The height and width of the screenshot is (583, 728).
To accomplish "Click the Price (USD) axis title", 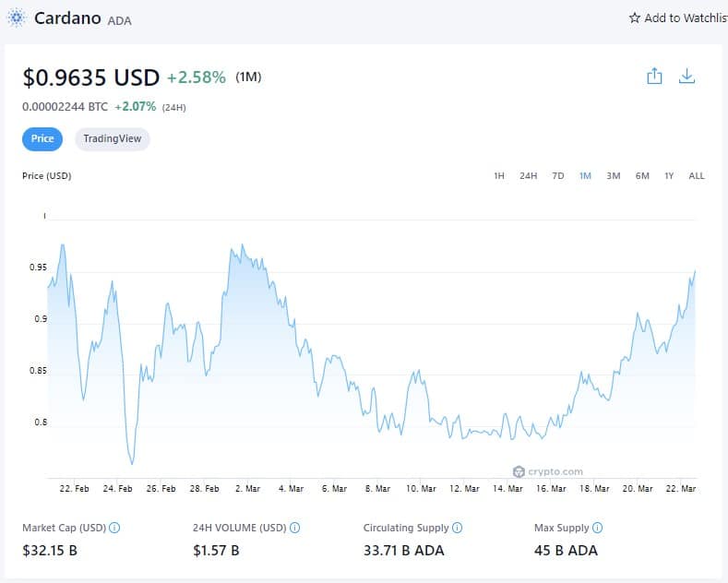I will coord(47,176).
